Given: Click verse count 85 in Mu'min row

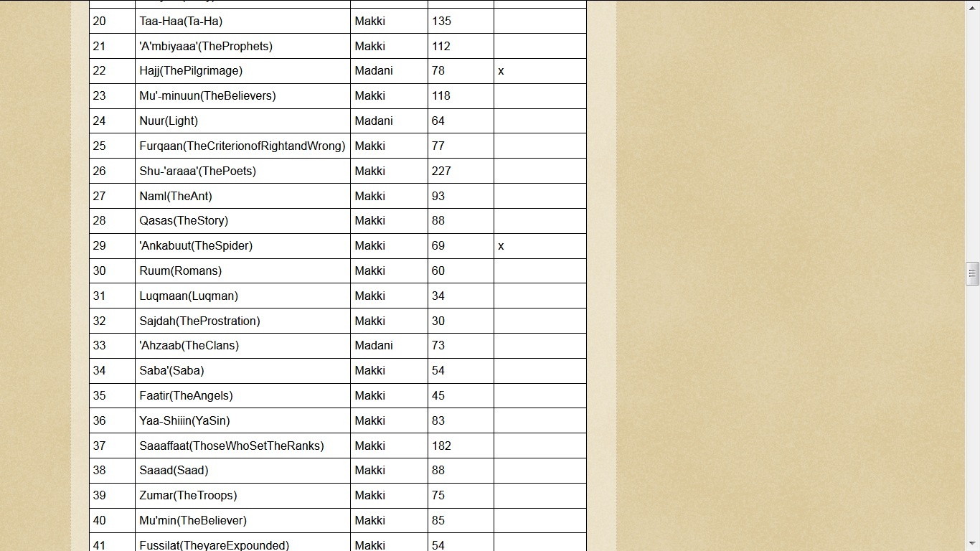Looking at the screenshot, I should pyautogui.click(x=438, y=520).
